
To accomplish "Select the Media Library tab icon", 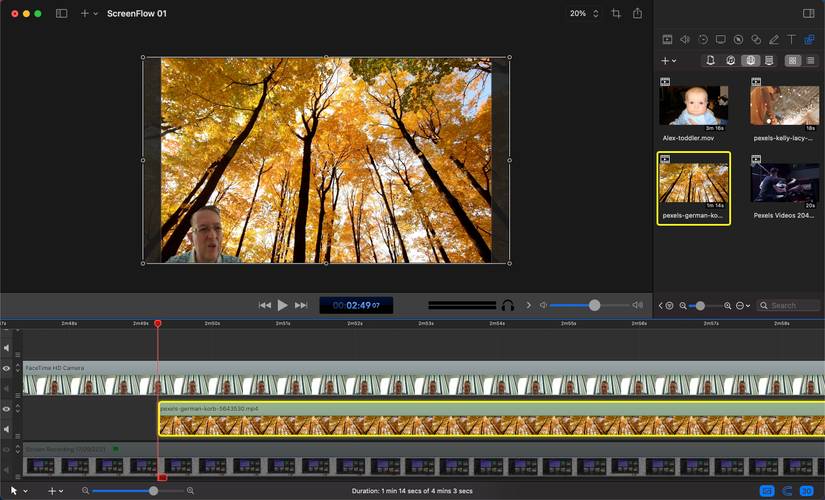I will 809,39.
